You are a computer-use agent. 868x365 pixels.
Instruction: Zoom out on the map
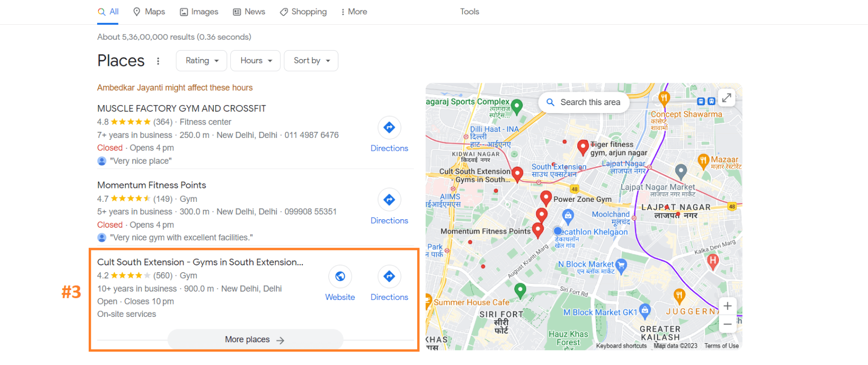coord(727,324)
